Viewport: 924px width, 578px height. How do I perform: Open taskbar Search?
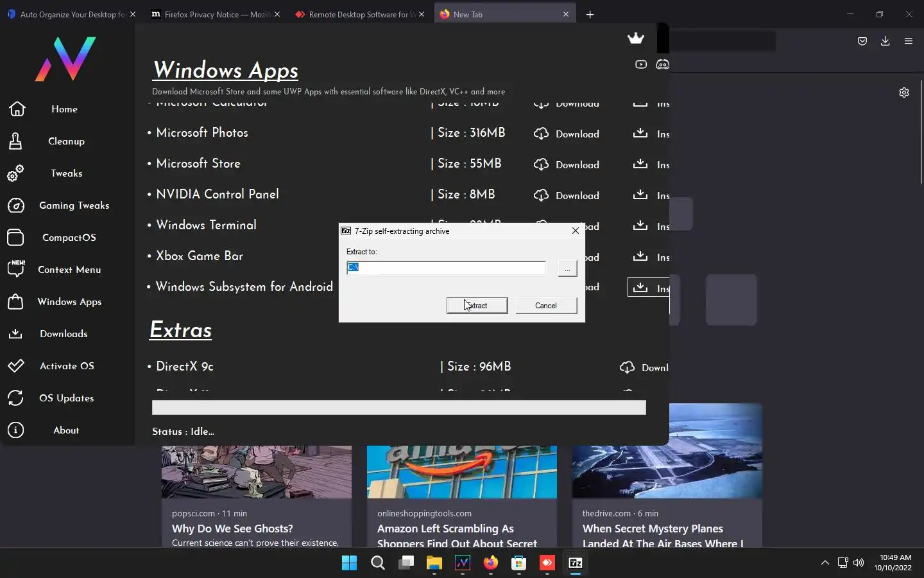coord(378,563)
